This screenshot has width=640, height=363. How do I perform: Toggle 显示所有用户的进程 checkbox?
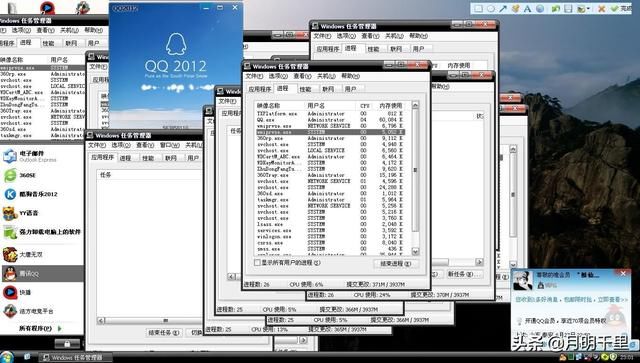tap(257, 263)
